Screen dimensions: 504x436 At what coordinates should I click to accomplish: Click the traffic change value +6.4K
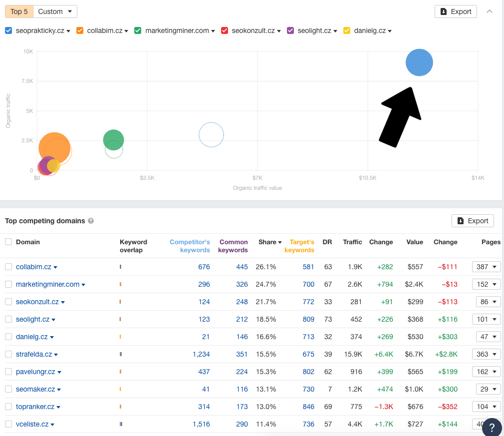pyautogui.click(x=384, y=354)
